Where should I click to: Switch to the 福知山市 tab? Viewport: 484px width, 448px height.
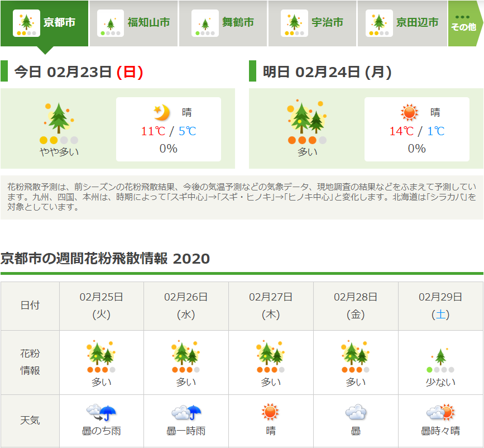pos(133,23)
